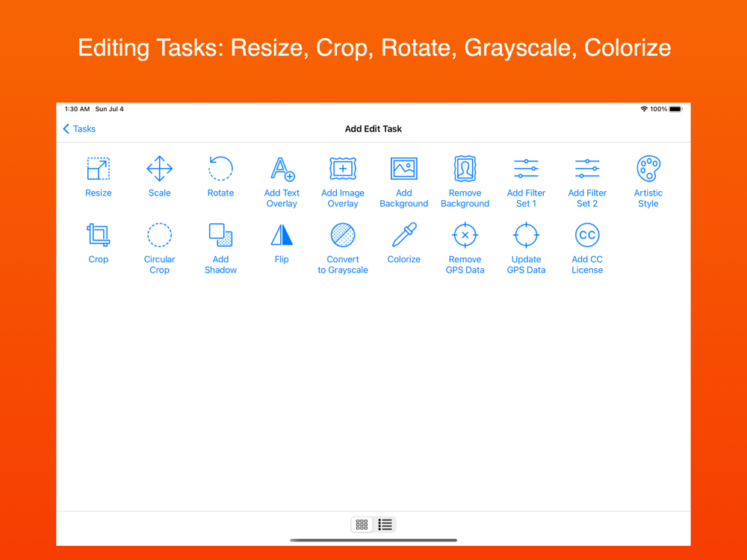
Task: Switch to grid view layout
Action: tap(362, 524)
